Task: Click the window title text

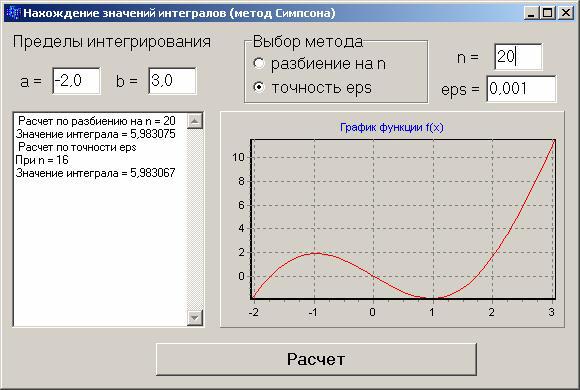Action: coord(179,13)
